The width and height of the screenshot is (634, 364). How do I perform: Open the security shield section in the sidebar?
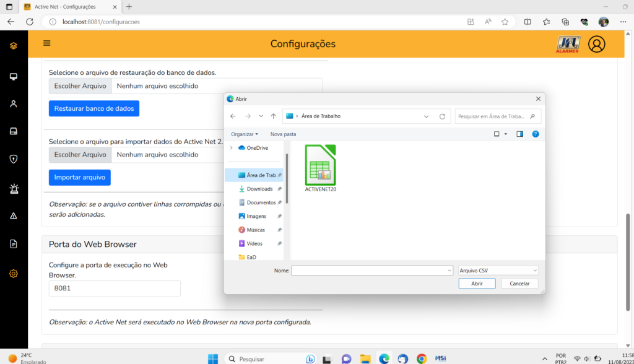pos(13,158)
